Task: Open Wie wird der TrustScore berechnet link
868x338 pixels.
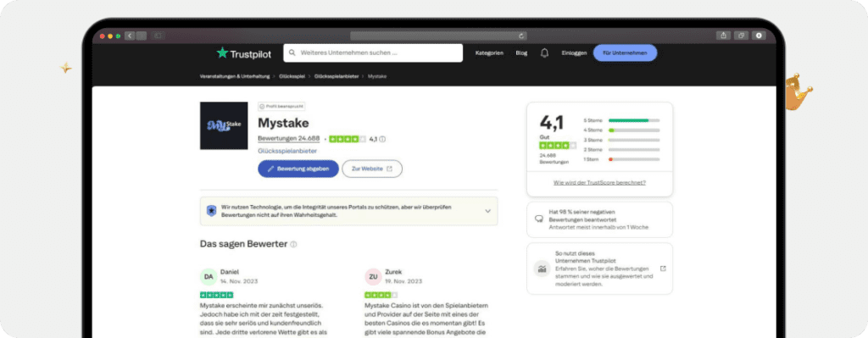Action: (599, 182)
